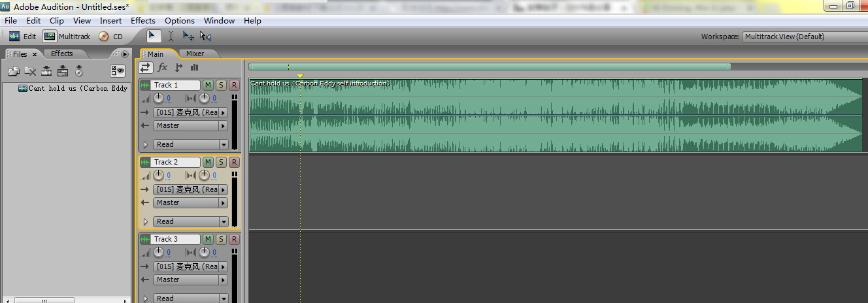Open the Options menu
This screenshot has height=303, width=868.
click(x=180, y=21)
